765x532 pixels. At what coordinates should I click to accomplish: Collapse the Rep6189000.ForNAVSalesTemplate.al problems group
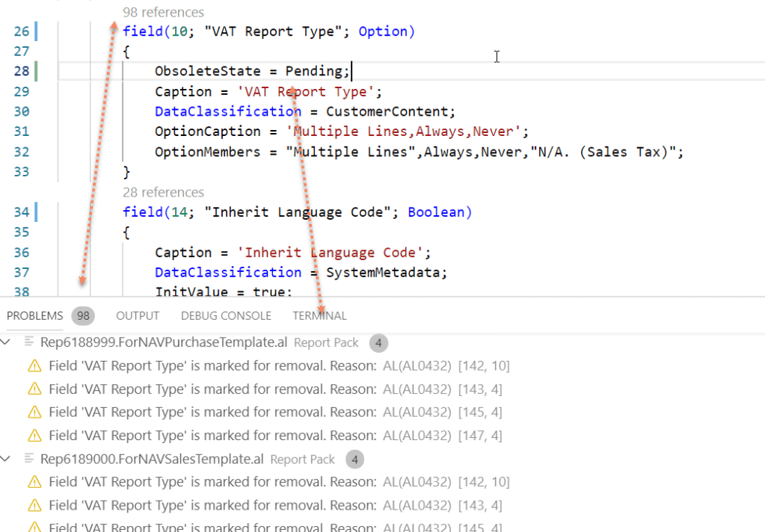click(x=7, y=459)
